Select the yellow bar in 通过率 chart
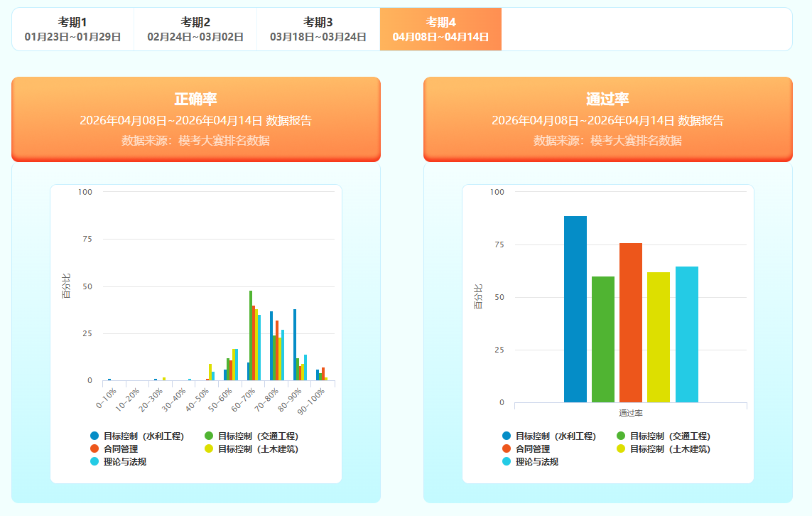Viewport: 812px width, 516px height. tap(659, 338)
